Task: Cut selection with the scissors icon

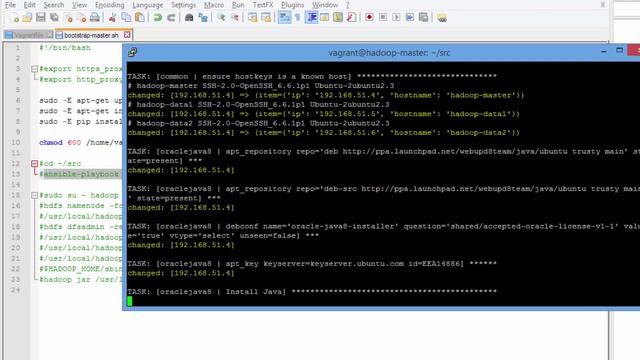Action: coord(113,18)
